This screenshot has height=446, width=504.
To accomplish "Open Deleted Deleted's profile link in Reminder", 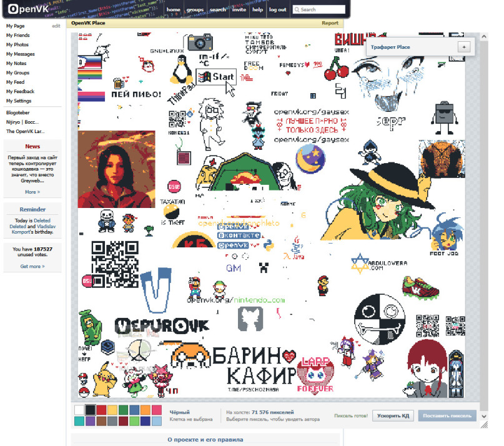I will point(30,224).
